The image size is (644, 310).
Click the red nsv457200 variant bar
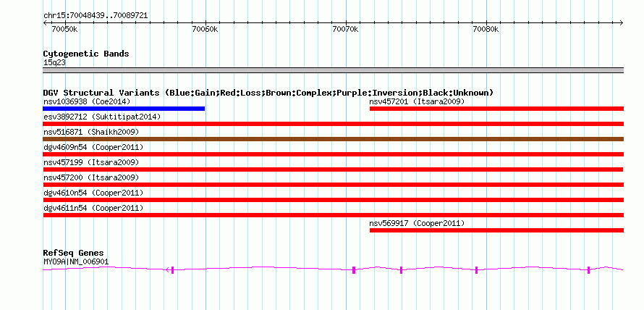334,185
